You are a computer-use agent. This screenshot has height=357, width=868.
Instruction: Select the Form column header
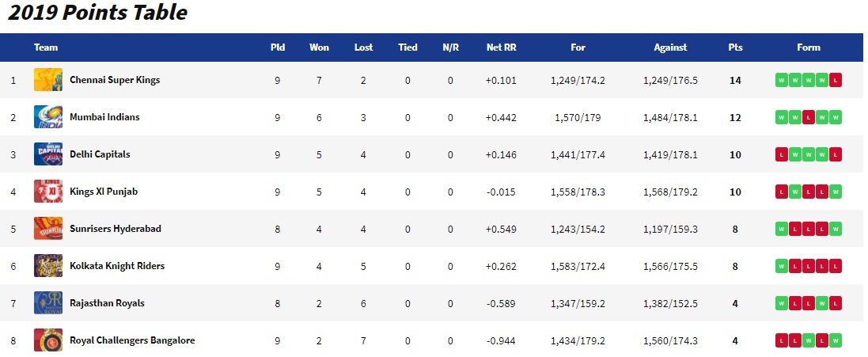(808, 47)
